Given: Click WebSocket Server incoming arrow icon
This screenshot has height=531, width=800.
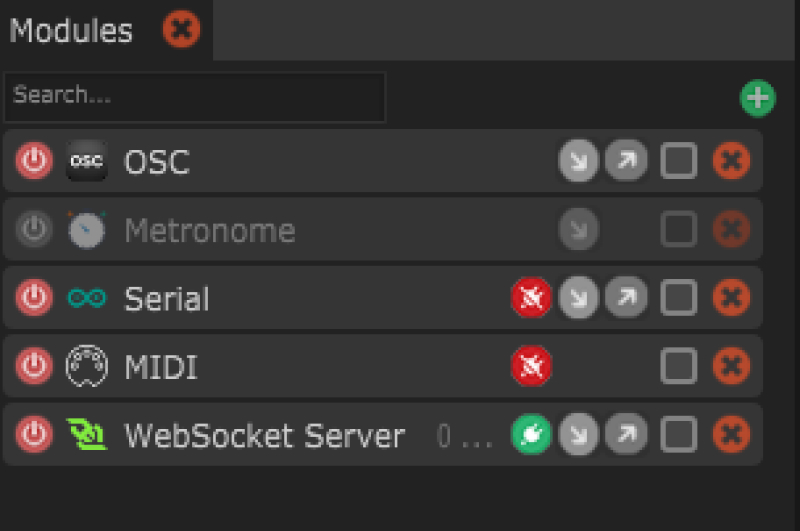Looking at the screenshot, I should [x=578, y=435].
